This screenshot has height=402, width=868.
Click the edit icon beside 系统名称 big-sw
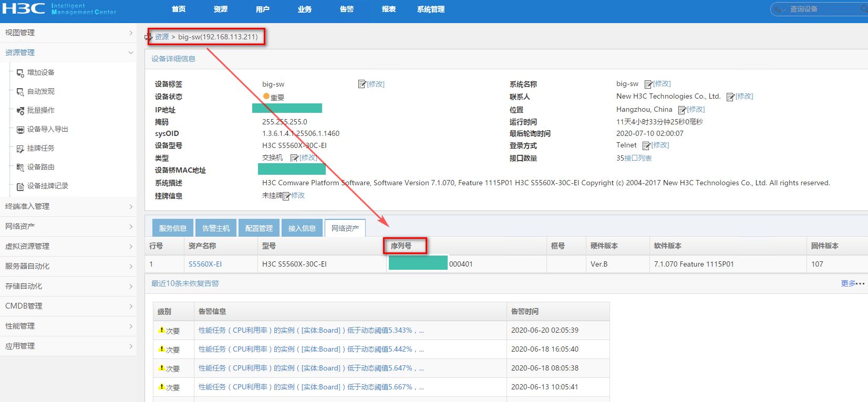pos(648,84)
